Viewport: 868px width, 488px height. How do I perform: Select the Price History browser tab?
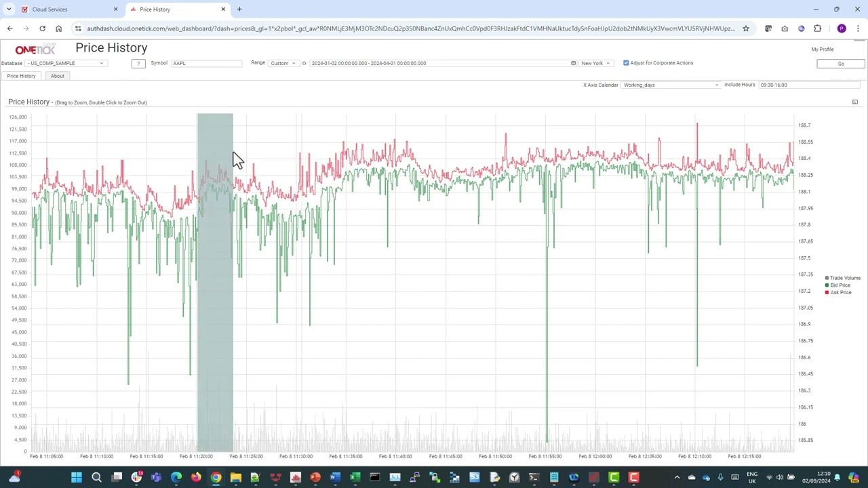click(x=178, y=9)
